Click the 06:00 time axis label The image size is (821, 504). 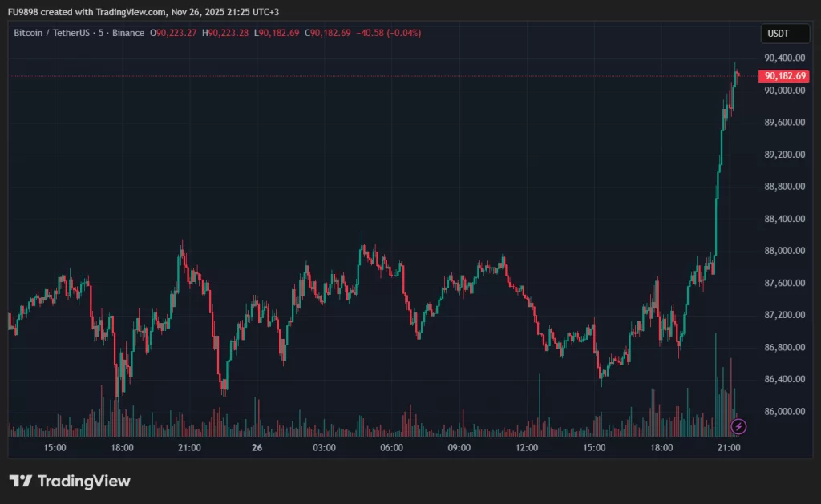391,447
